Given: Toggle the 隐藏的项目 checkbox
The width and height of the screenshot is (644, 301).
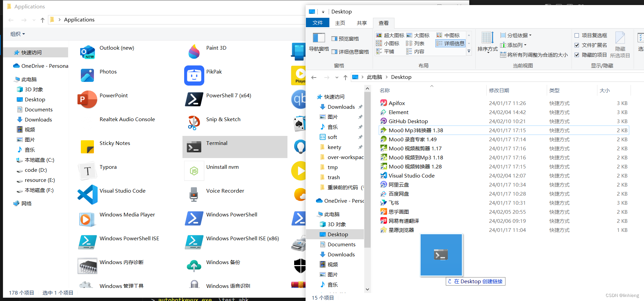Looking at the screenshot, I should pyautogui.click(x=577, y=55).
